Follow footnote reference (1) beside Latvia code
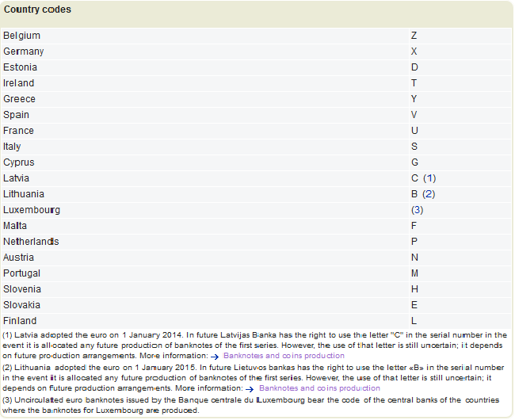This screenshot has width=515, height=420. point(429,178)
